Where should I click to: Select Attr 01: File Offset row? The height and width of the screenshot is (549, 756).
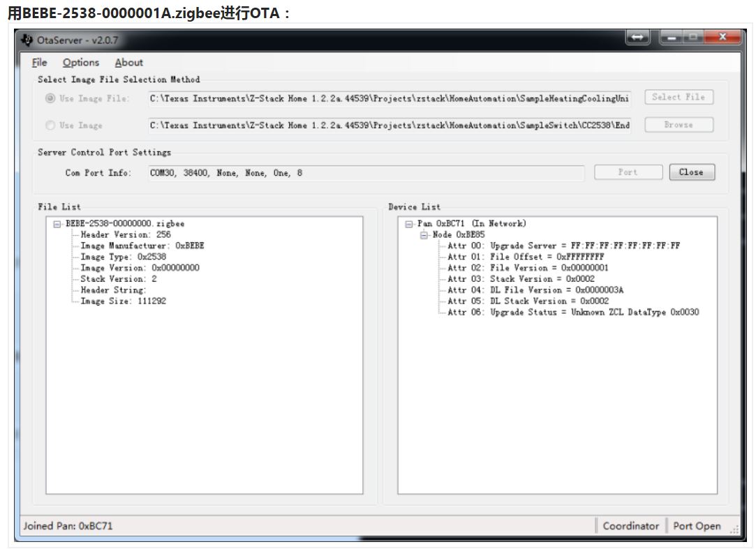(526, 257)
